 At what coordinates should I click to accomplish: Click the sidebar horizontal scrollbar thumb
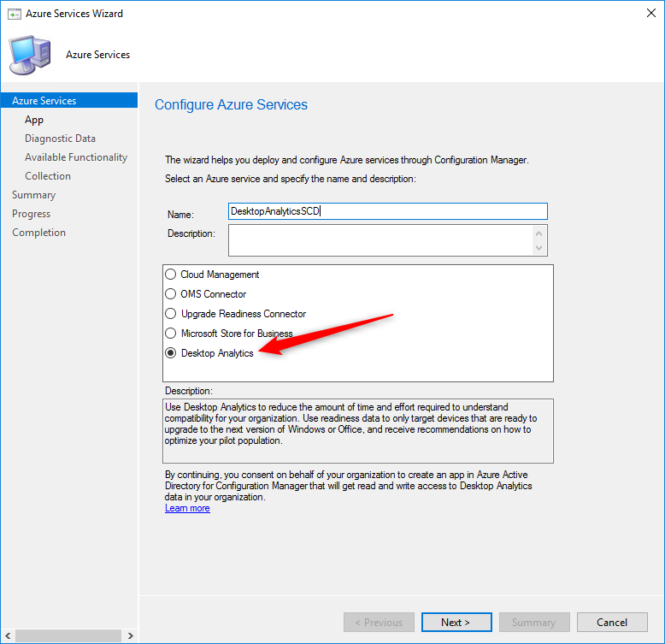click(x=68, y=635)
